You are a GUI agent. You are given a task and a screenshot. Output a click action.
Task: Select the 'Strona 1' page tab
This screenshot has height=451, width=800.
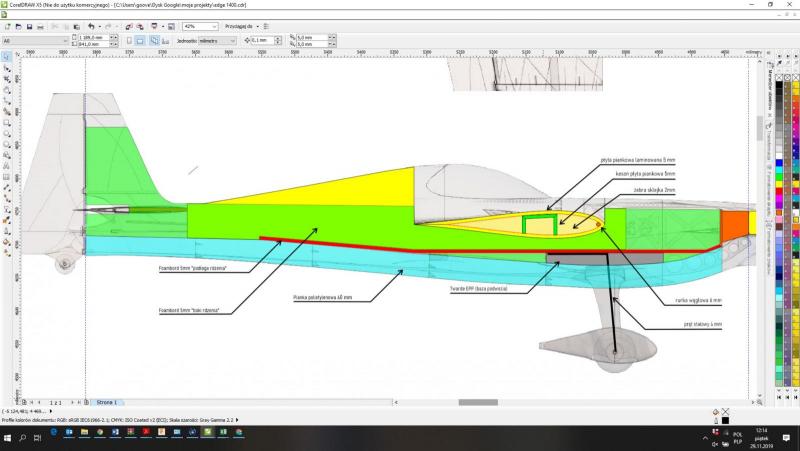pos(107,401)
